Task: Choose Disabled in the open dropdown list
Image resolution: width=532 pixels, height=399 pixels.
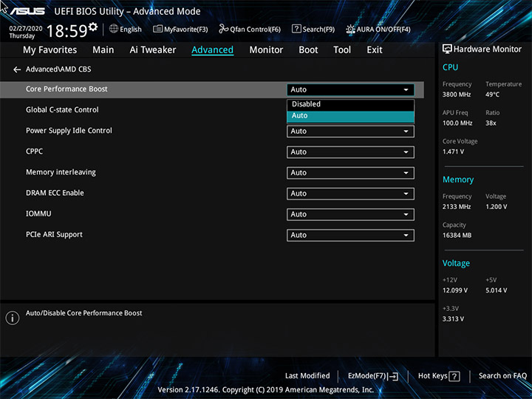Action: 350,104
